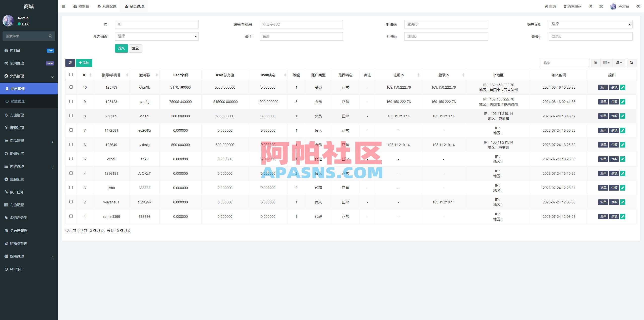Click the green 在线 status indicator under Admin
The width and height of the screenshot is (644, 320).
[x=19, y=24]
